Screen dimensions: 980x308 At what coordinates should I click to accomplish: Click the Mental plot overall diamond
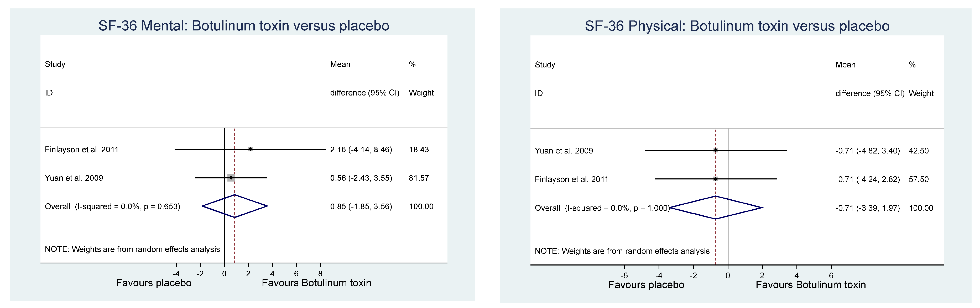[x=235, y=206]
